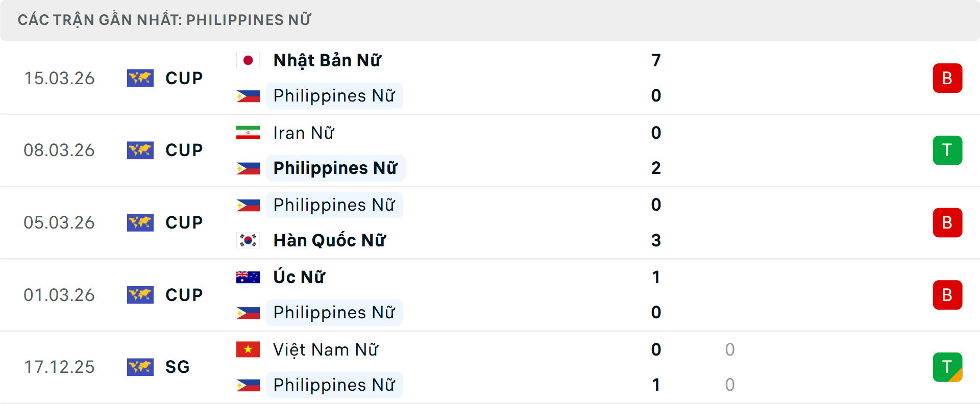The height and width of the screenshot is (404, 980).
Task: Click the CUP competition globe icon on 15.03.26 row
Action: (x=140, y=78)
